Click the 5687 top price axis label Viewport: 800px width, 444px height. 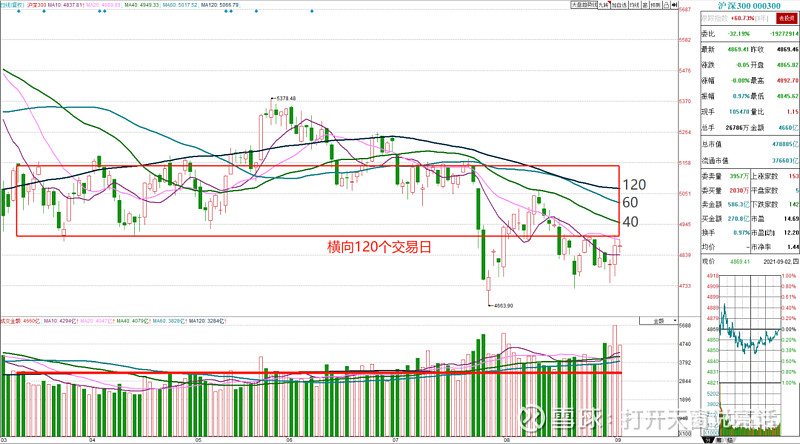coord(685,10)
